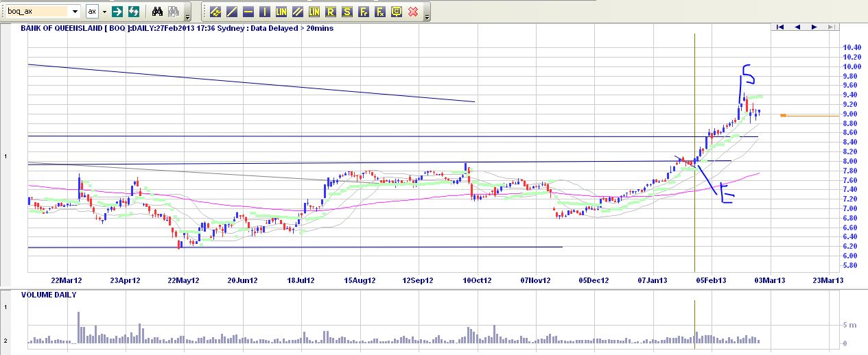Click the second LIN tool icon
868x355 pixels.
click(314, 12)
